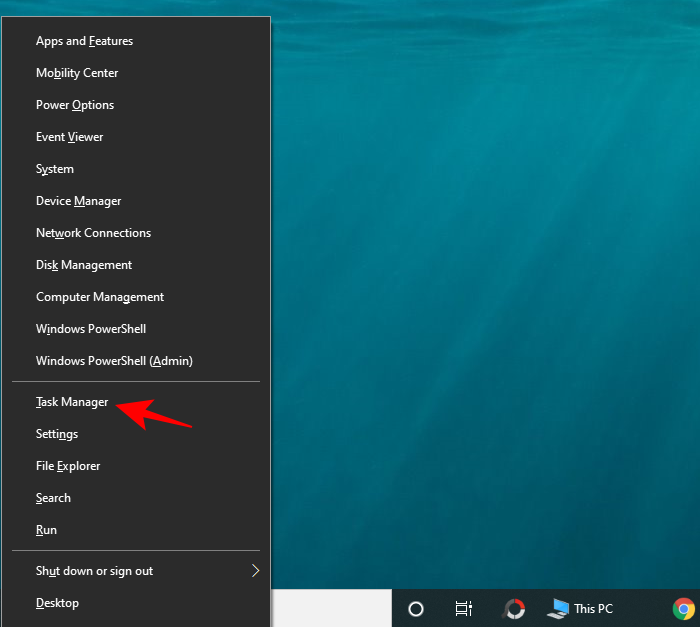Expand the Shut down or sign out submenu arrow
This screenshot has height=627, width=700.
[255, 571]
